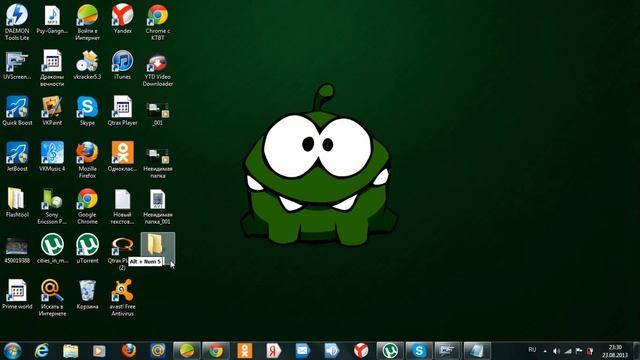Select the Драконы вечности desktop icon
The width and height of the screenshot is (640, 360).
click(x=52, y=68)
